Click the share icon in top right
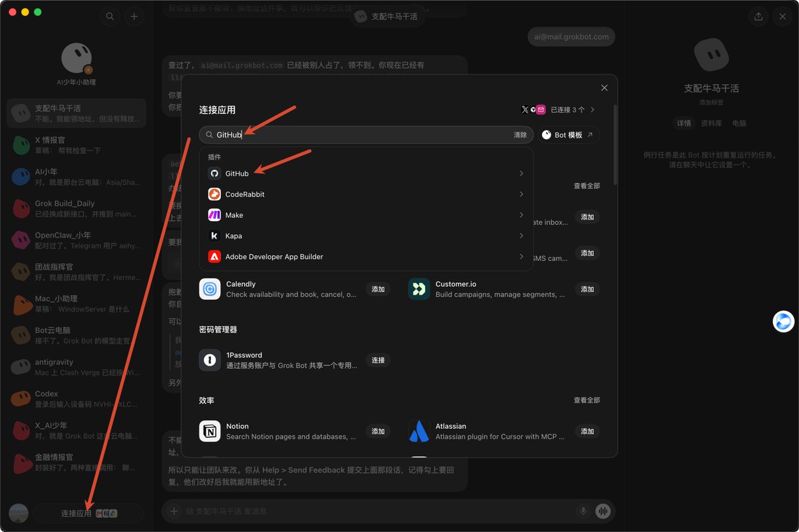The image size is (799, 532). 758,17
